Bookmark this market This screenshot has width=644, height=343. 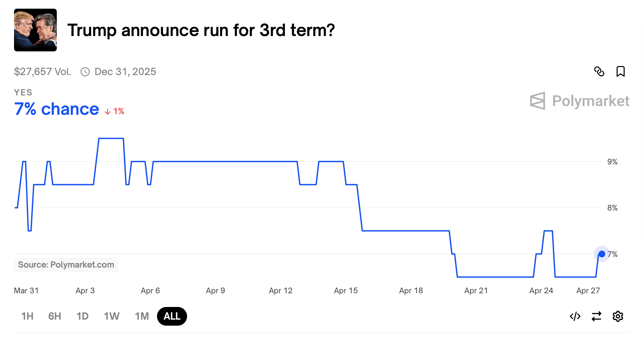pyautogui.click(x=620, y=71)
